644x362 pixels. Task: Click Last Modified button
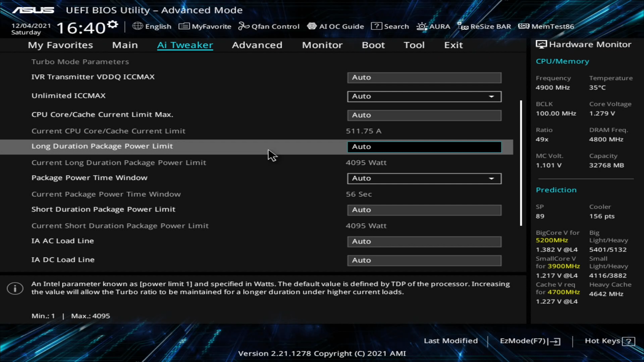(450, 341)
